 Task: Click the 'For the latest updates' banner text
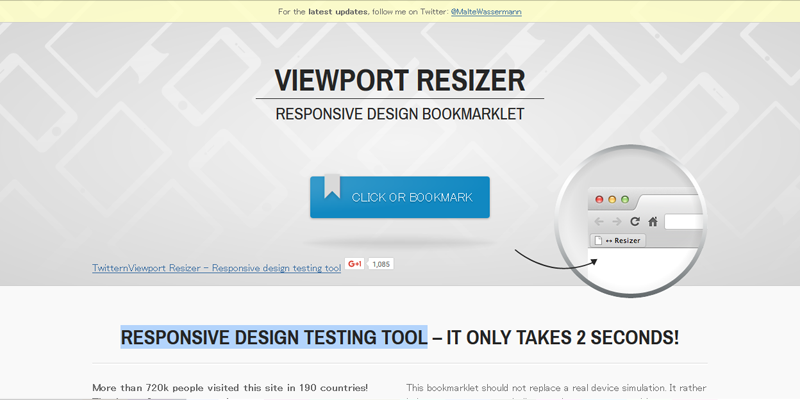363,11
